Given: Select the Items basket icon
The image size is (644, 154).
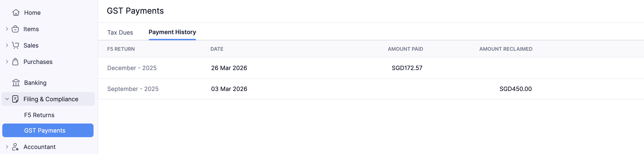Looking at the screenshot, I should coord(15,29).
